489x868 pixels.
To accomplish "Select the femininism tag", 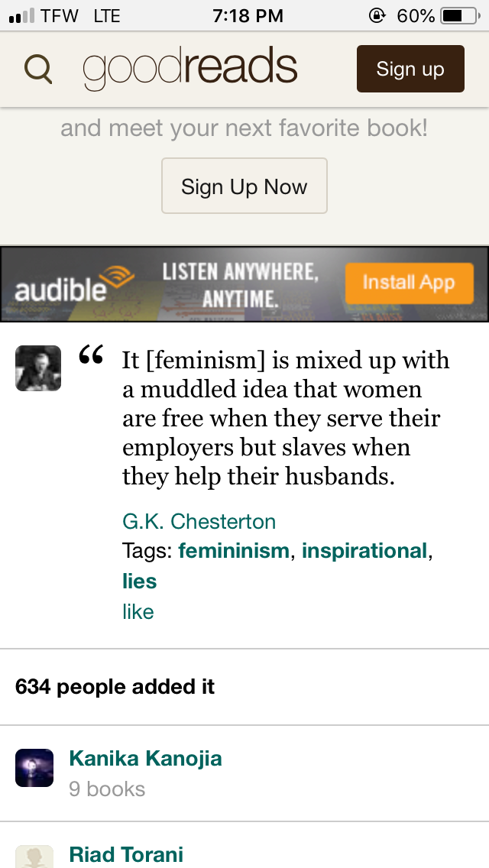I will pyautogui.click(x=234, y=551).
